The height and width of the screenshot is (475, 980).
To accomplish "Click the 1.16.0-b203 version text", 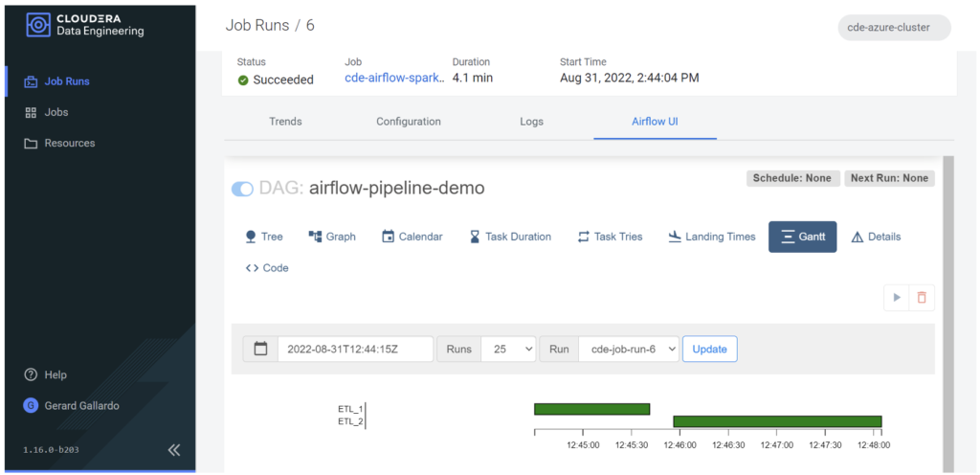I will coord(52,450).
